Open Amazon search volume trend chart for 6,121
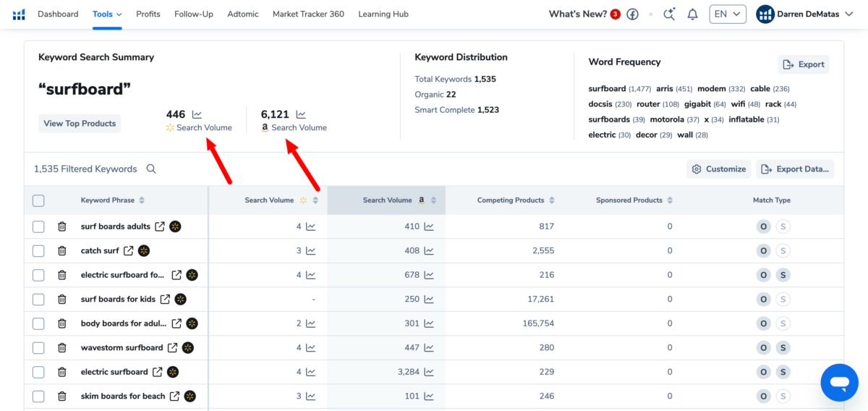This screenshot has width=868, height=411. [301, 114]
